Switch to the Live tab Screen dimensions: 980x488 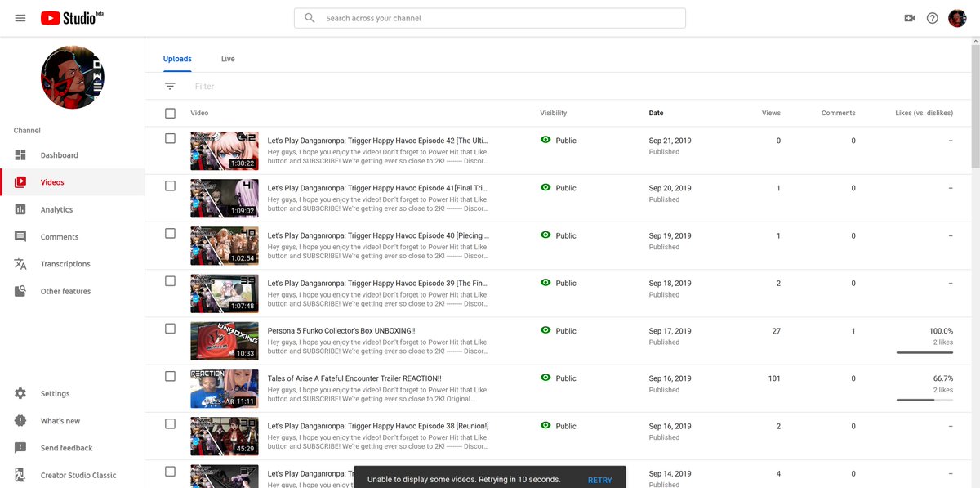[228, 59]
